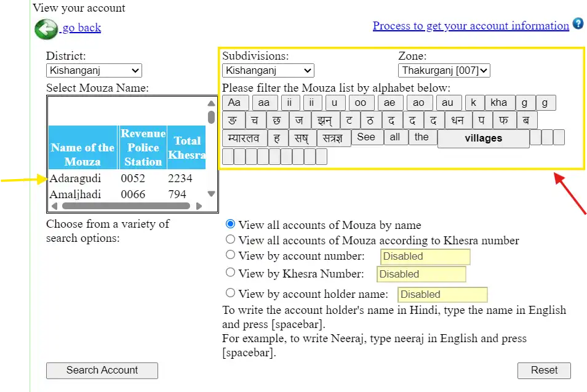Viewport: 587px width, 392px height.
Task: Select View all accounts according to Khesra number
Action: [230, 239]
